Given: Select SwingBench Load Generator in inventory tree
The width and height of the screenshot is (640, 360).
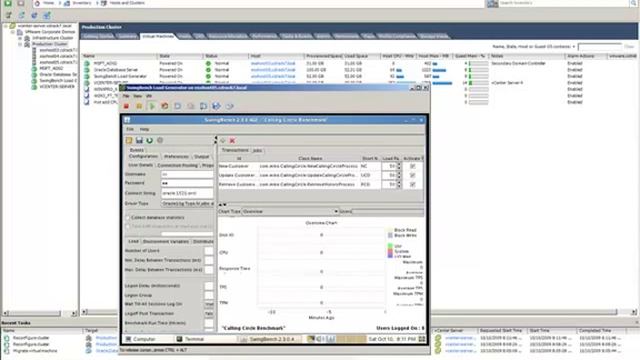Looking at the screenshot, I should point(57,80).
